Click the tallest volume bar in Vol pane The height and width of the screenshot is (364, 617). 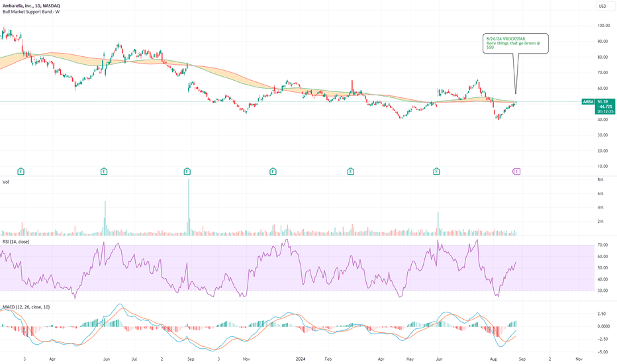pos(189,207)
